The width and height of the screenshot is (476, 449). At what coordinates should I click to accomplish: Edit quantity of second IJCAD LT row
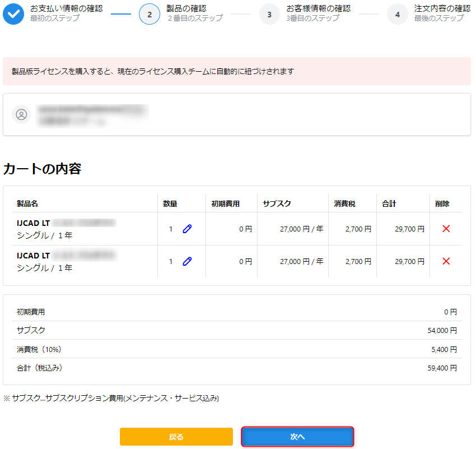coord(187,261)
